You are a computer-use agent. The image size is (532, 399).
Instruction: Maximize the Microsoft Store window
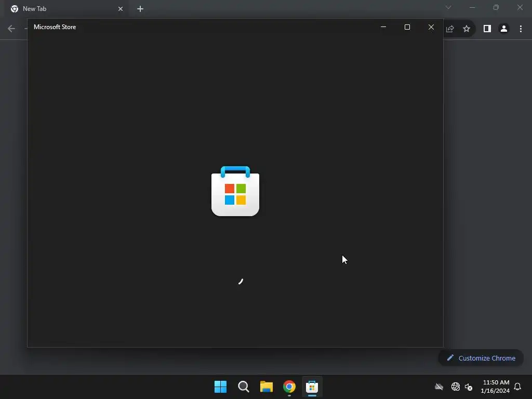point(407,27)
